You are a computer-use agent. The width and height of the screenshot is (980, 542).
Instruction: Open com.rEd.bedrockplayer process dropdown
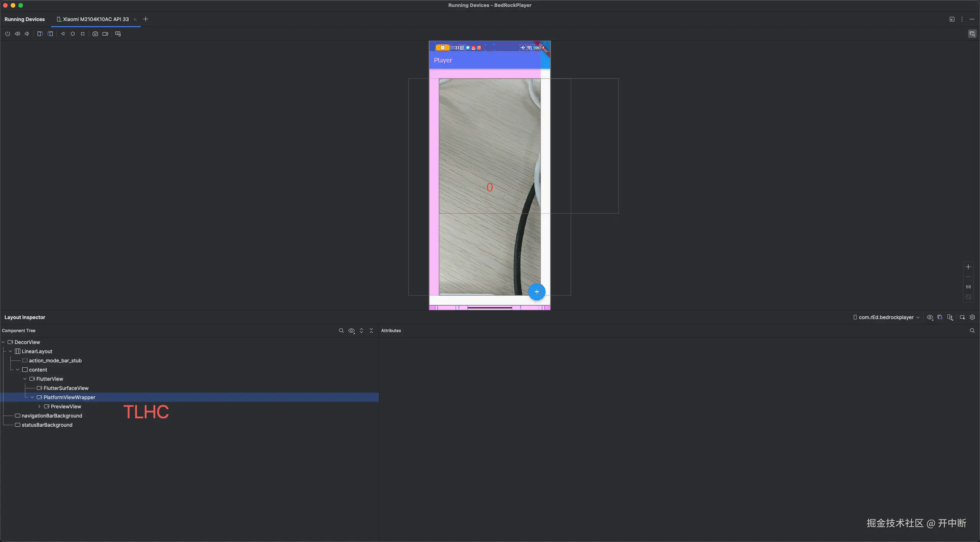tap(886, 317)
